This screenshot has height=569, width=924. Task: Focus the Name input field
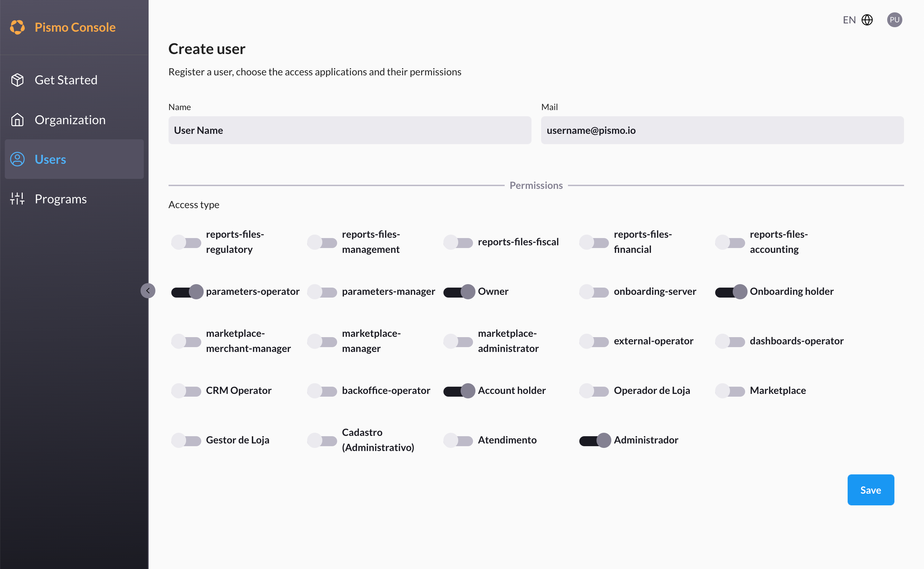[x=350, y=130]
